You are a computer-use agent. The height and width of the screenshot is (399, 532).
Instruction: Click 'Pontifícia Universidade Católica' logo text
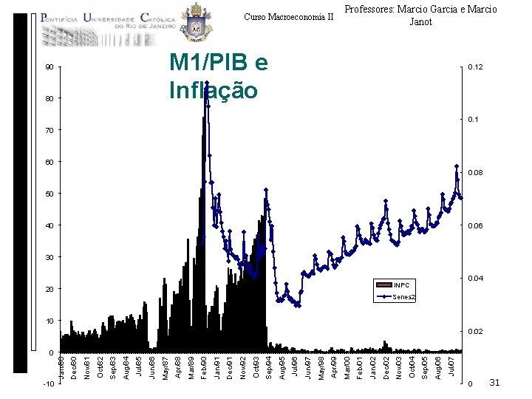108,20
